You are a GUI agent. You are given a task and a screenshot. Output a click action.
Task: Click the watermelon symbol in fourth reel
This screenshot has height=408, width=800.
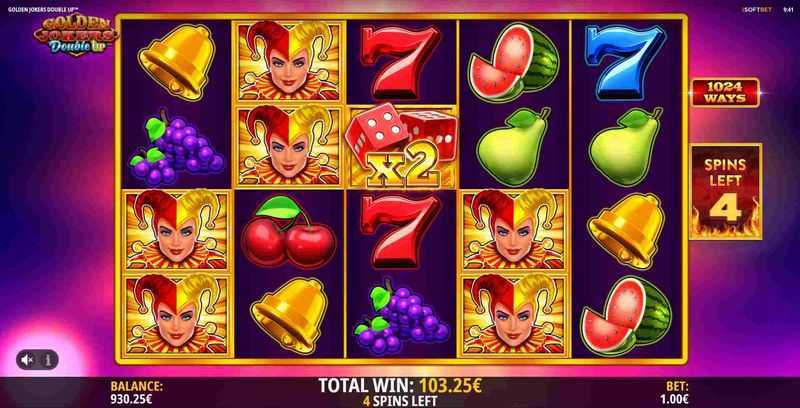coord(514,62)
